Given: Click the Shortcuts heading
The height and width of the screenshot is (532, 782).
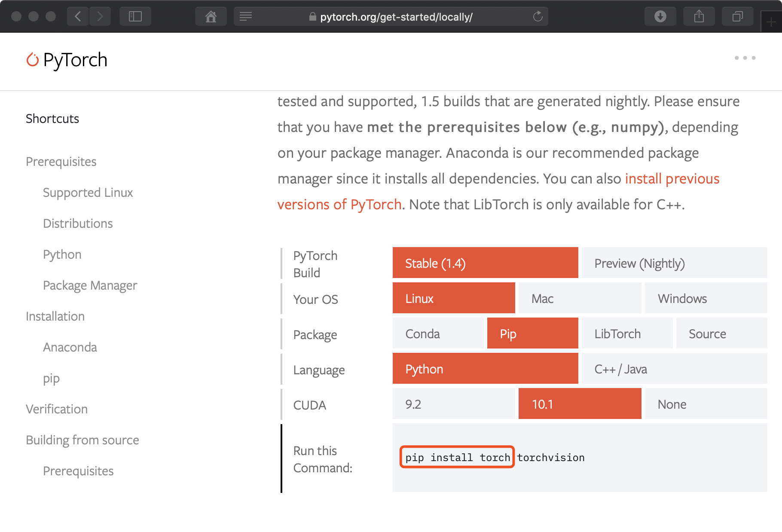Looking at the screenshot, I should tap(52, 119).
